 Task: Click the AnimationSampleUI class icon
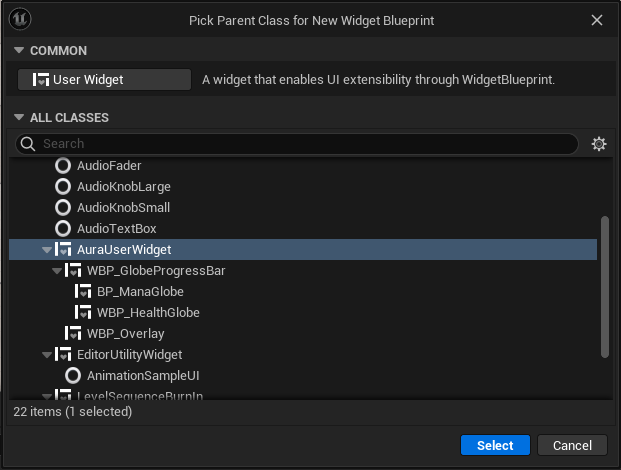(73, 376)
